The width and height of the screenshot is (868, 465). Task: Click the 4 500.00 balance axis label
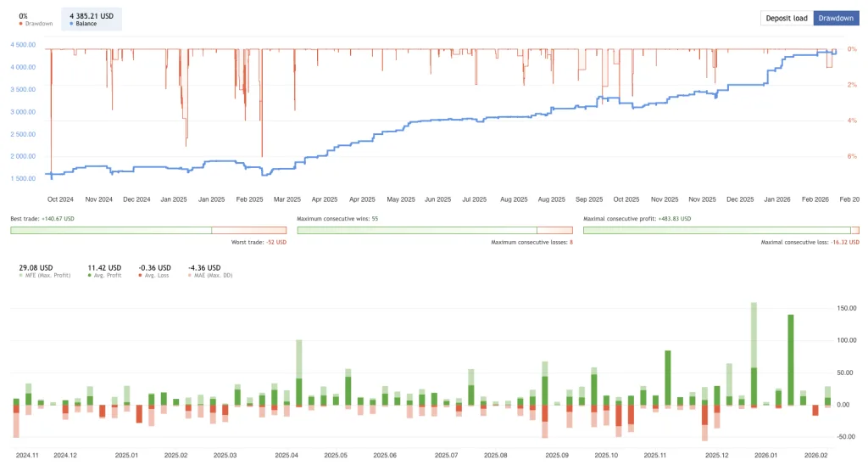(23, 45)
